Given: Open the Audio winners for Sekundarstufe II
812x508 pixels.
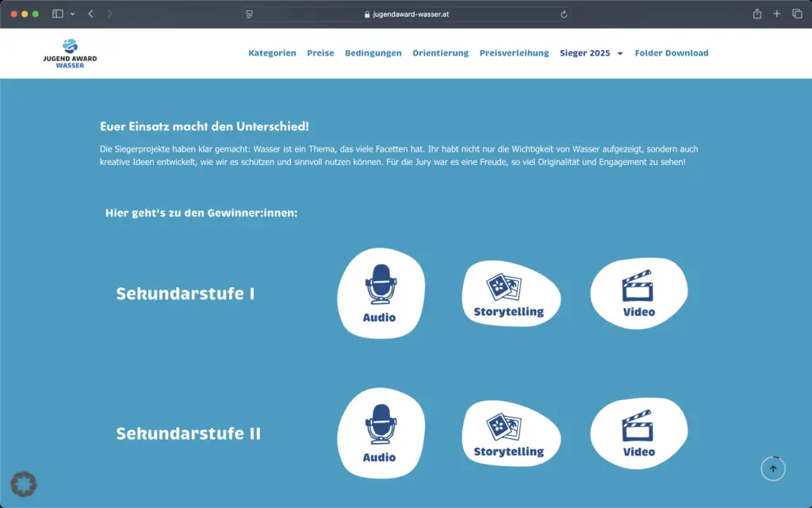Looking at the screenshot, I should (x=381, y=433).
